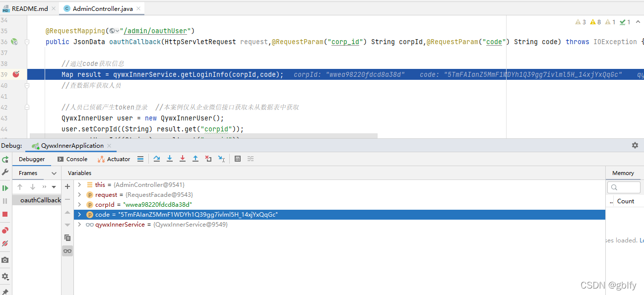Expand 'this' AdminController variable
Image resolution: width=644 pixels, height=295 pixels.
tap(79, 184)
